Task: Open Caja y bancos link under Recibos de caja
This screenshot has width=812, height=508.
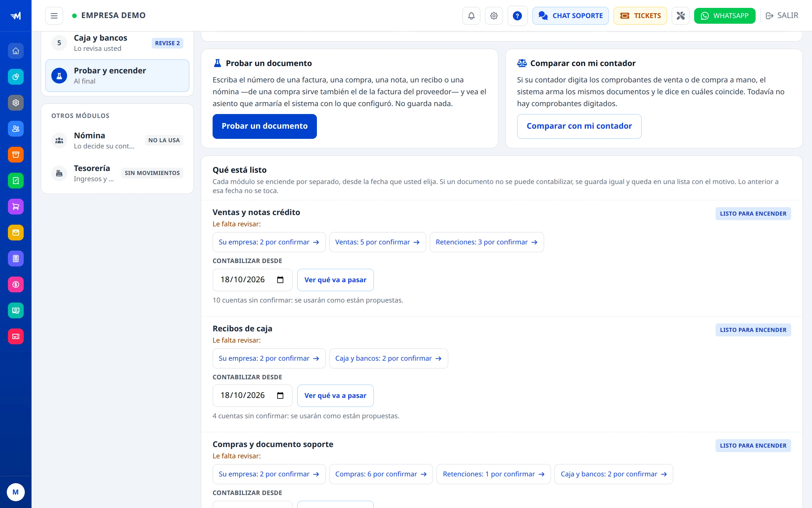Action: coord(389,358)
